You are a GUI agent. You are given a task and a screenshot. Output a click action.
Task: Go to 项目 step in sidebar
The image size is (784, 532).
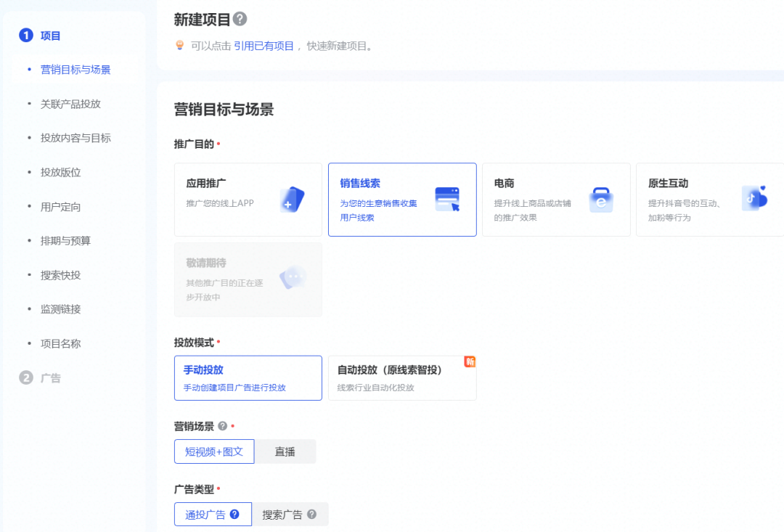pos(51,36)
